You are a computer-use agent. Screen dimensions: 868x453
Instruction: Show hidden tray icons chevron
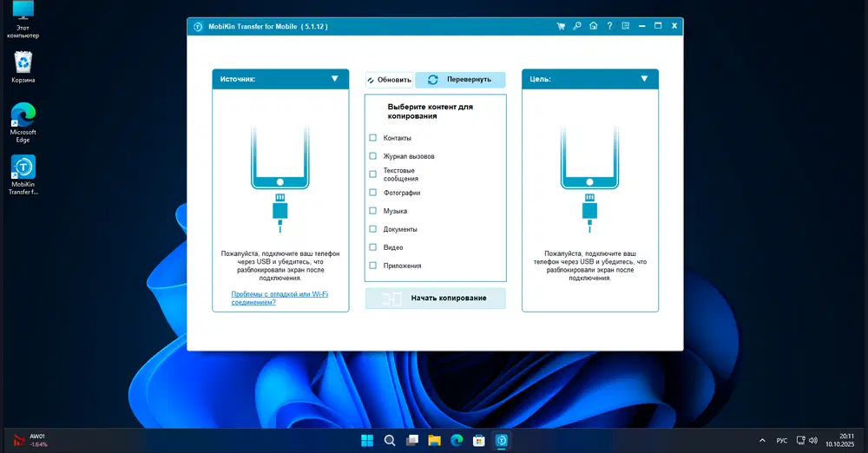[762, 441]
